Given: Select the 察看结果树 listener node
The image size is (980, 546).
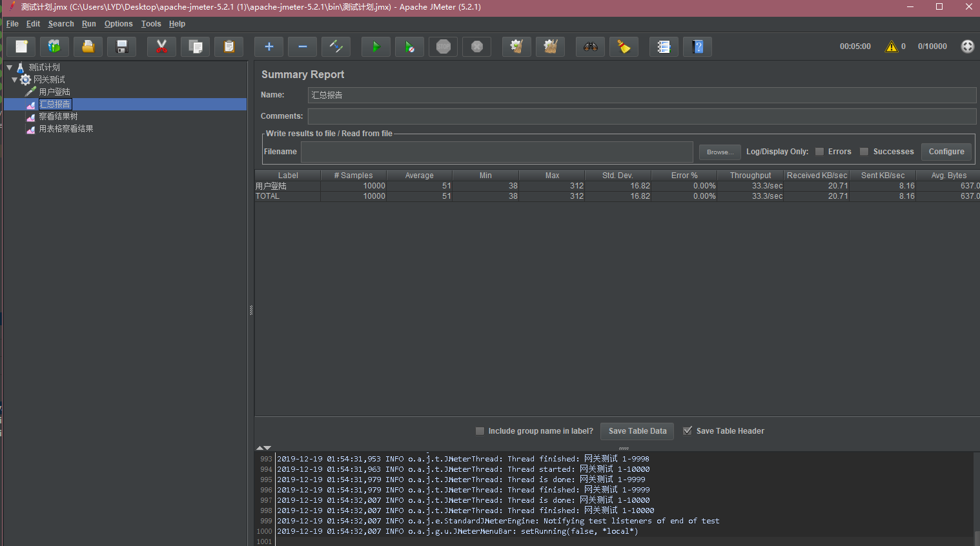Looking at the screenshot, I should click(x=58, y=116).
